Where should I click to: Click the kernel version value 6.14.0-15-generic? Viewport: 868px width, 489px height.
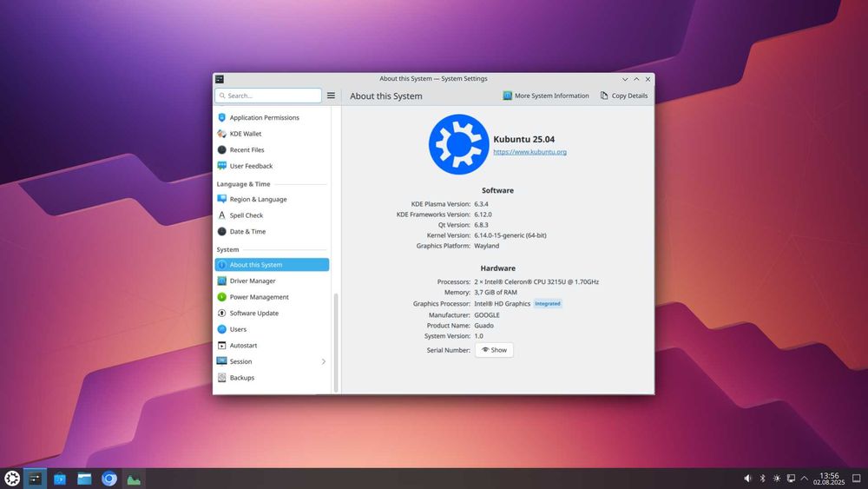[510, 235]
